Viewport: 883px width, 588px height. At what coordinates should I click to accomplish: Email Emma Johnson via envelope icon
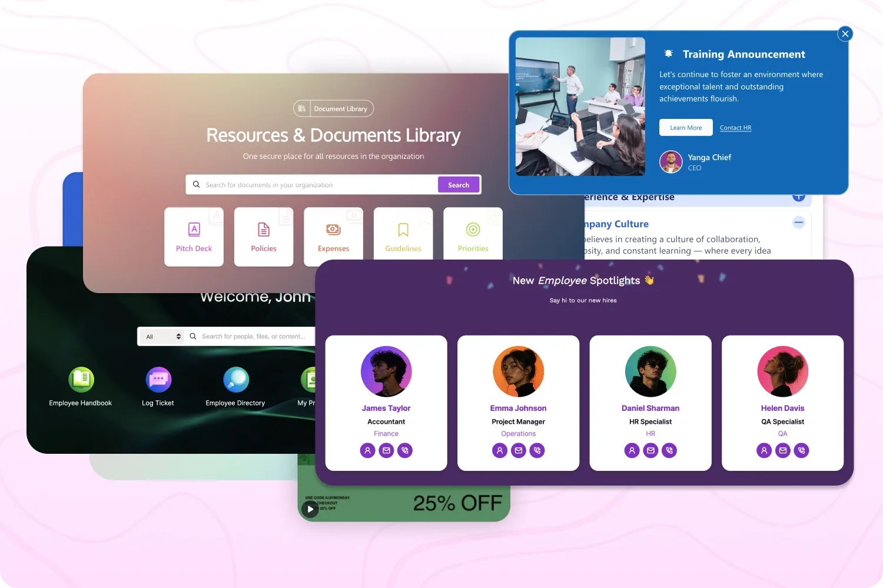(x=519, y=450)
